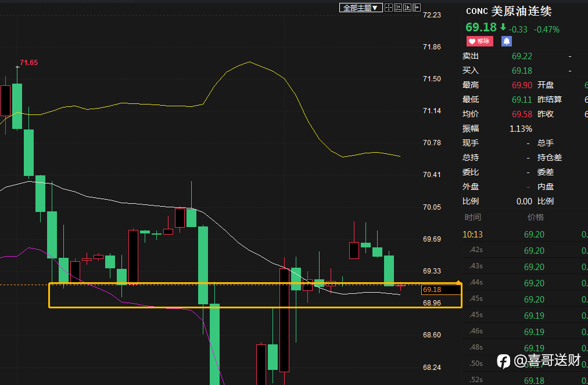This screenshot has width=588, height=385.
Task: Click the interval statistics icon beside the crosshair
Action: [398, 8]
